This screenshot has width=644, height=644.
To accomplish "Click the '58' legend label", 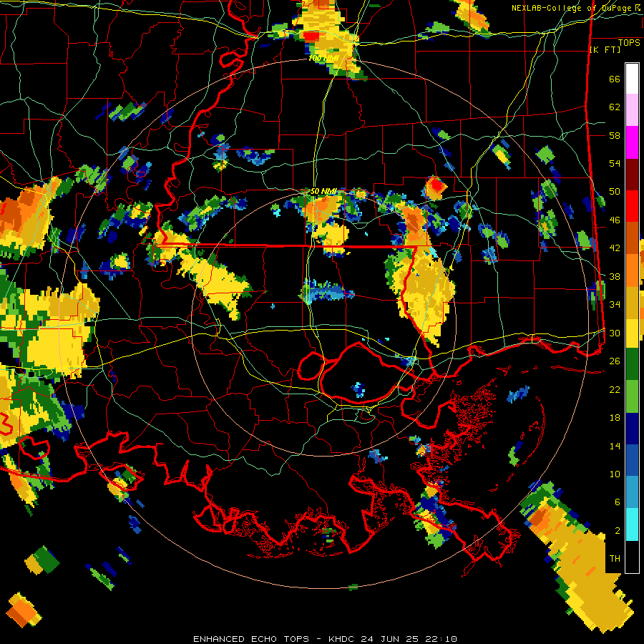I will click(x=615, y=135).
